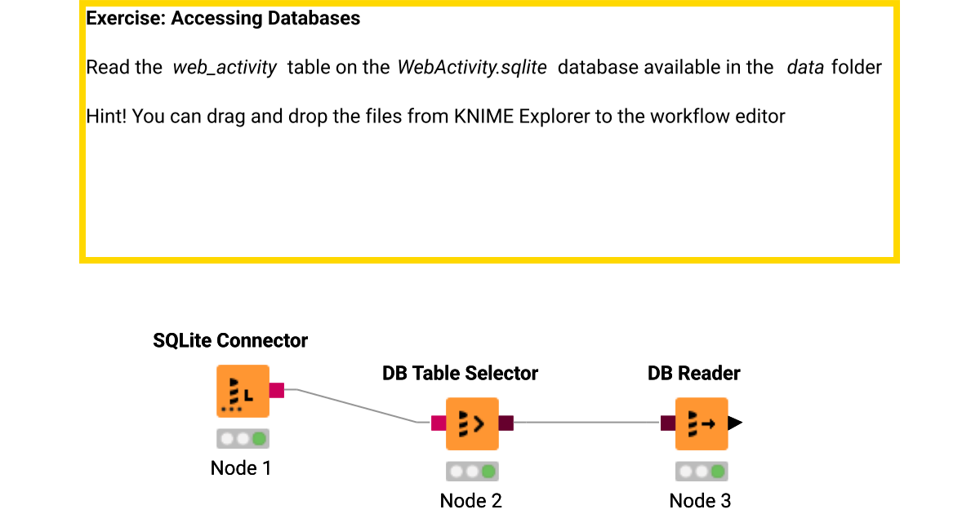Click the Exercise: Accessing Databases heading

(223, 18)
